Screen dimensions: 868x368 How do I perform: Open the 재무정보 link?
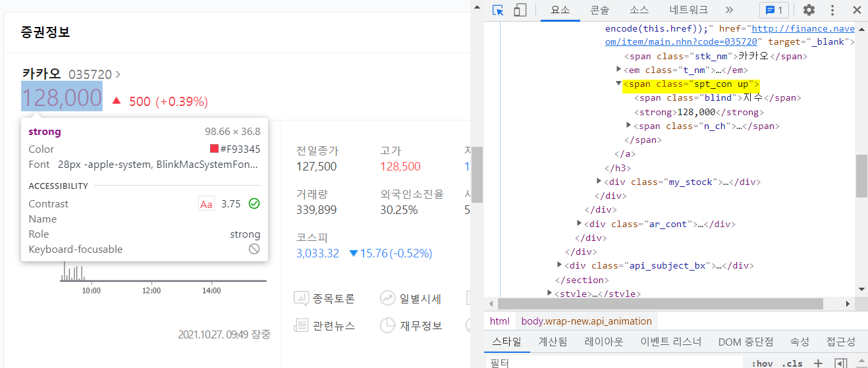coord(410,325)
